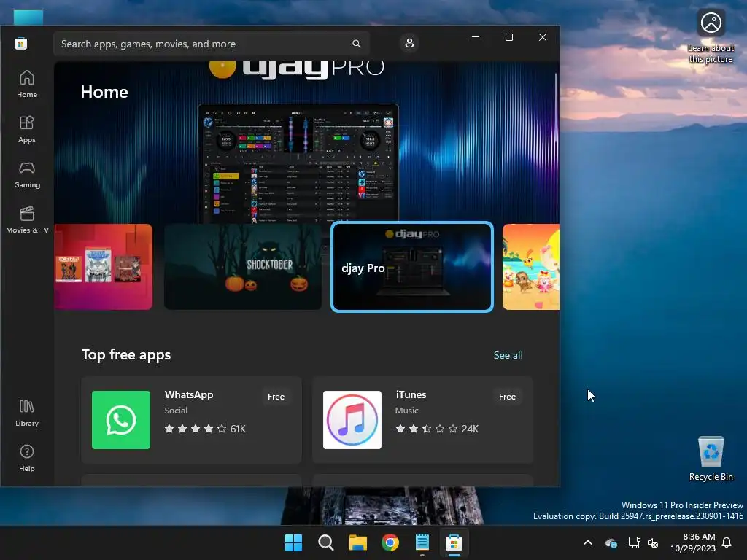Click Learn about this picture icon

coord(711,36)
